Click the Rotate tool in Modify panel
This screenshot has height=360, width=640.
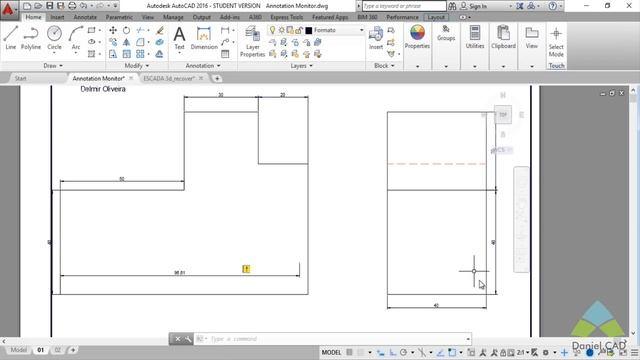point(127,30)
